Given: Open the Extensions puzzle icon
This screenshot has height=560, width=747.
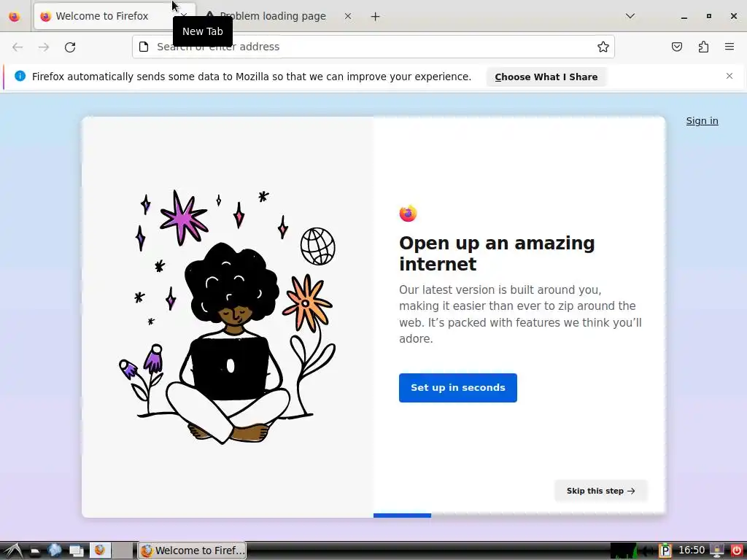Looking at the screenshot, I should [x=703, y=47].
